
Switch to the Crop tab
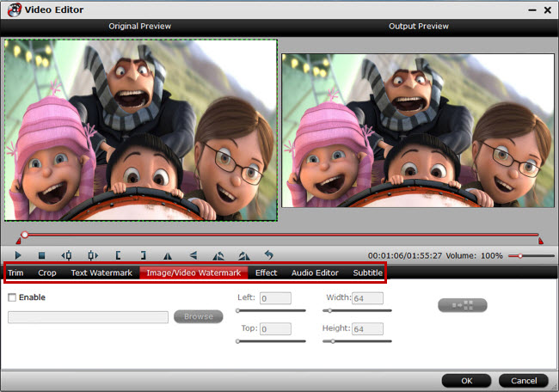(x=47, y=273)
